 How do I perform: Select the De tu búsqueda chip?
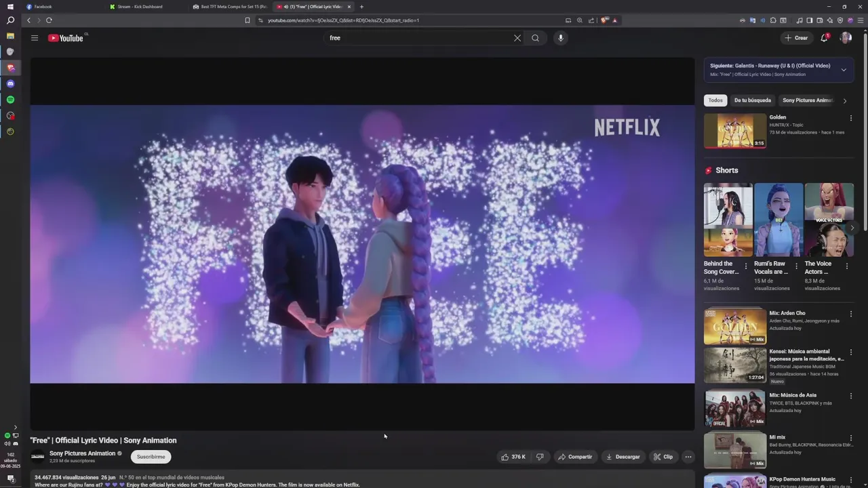752,100
